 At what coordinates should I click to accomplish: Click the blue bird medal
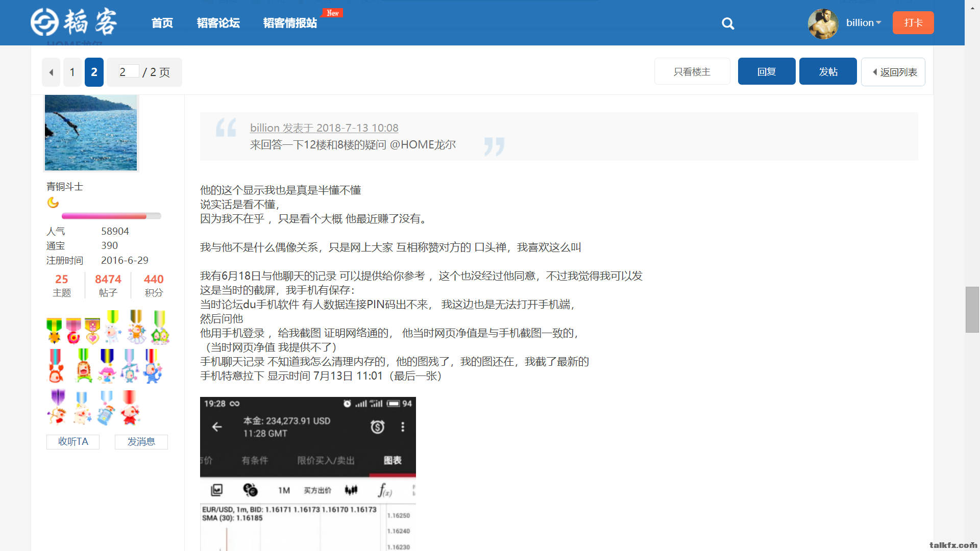152,365
